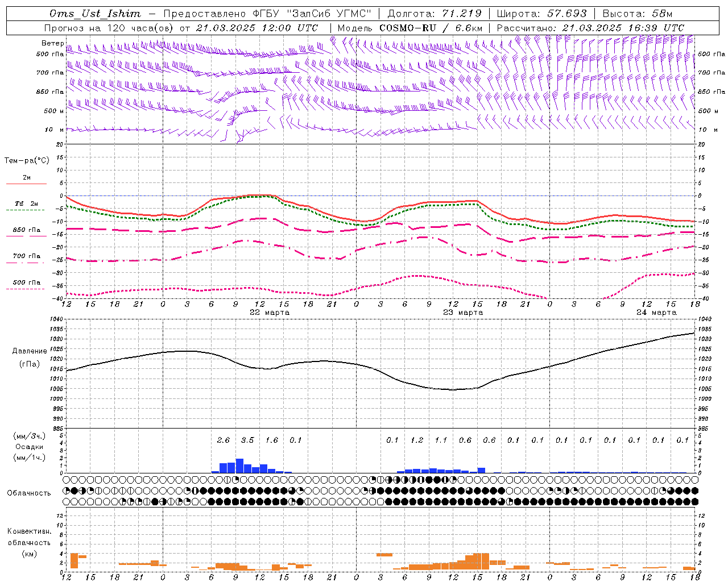Click the longitude value Долгота: 71.219

pos(435,14)
